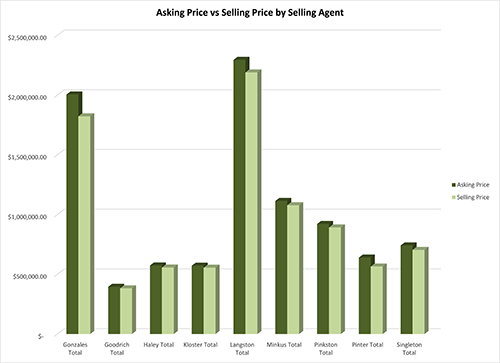Click Pinter Total asking price bar
The height and width of the screenshot is (363, 500).
(x=365, y=296)
